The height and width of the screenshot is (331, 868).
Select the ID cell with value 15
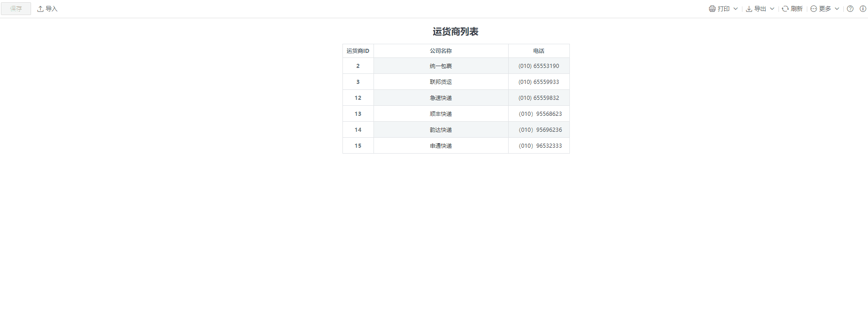point(358,146)
